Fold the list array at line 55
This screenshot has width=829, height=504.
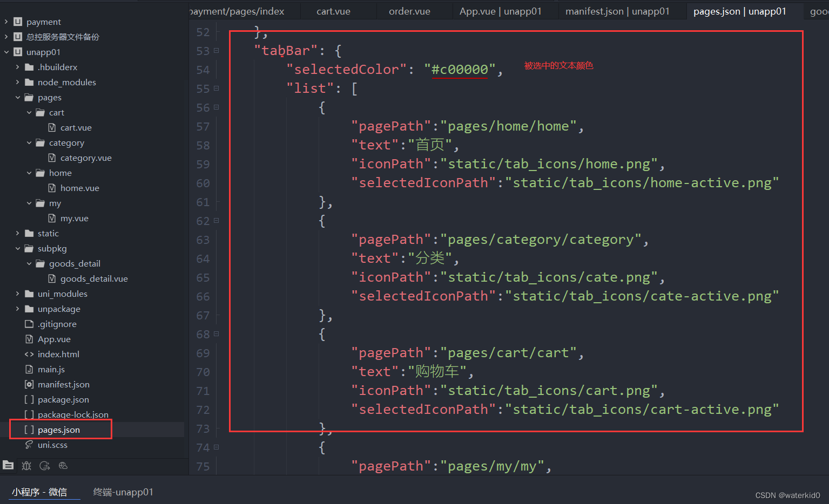click(216, 88)
